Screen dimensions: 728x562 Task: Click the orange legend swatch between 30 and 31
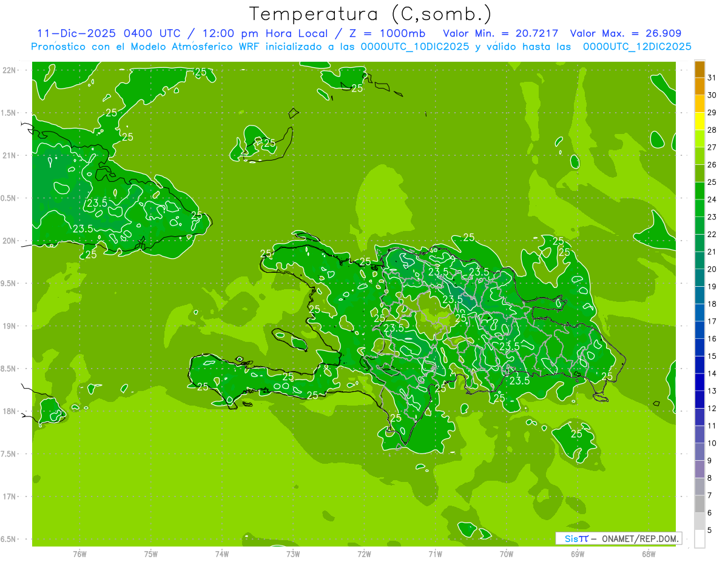click(699, 86)
